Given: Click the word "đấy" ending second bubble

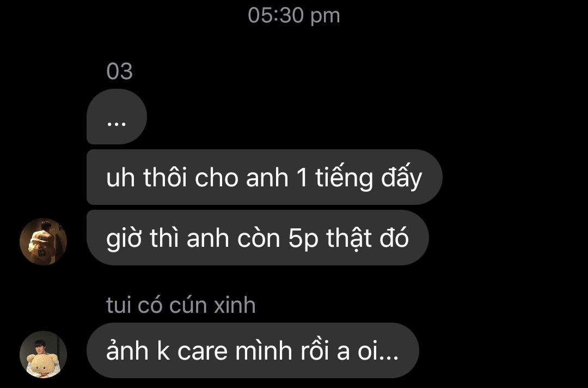Looking at the screenshot, I should (402, 177).
